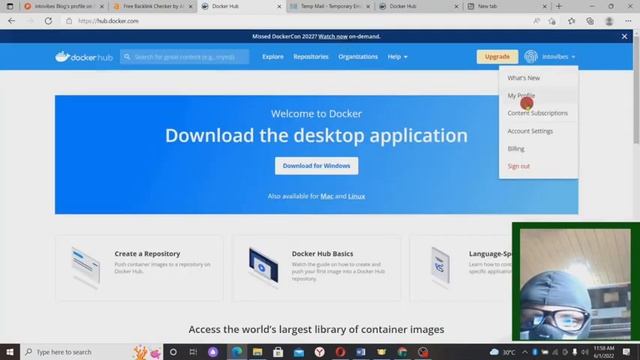Collapse the username account dropdown
Image resolution: width=640 pixels, height=360 pixels.
(558, 57)
